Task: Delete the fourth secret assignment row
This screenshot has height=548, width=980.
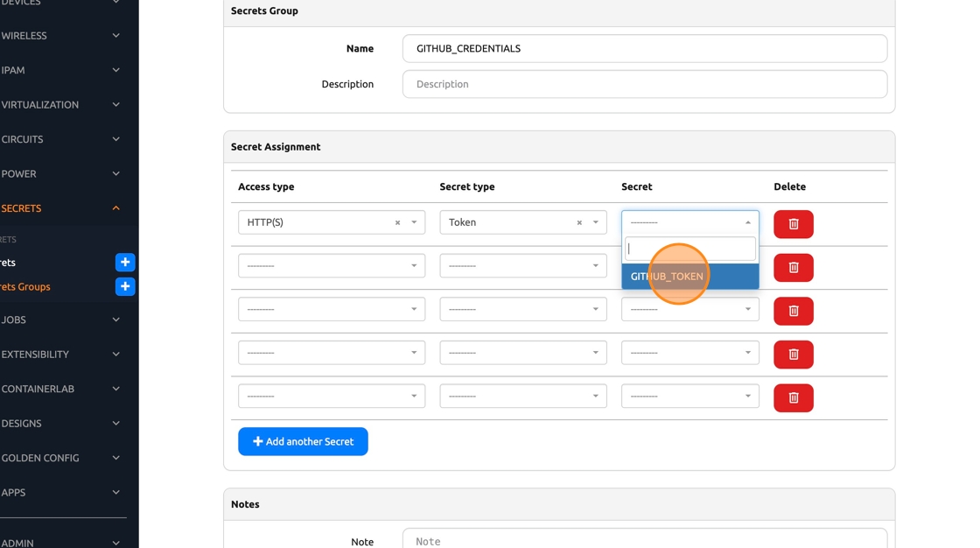Action: click(x=793, y=355)
